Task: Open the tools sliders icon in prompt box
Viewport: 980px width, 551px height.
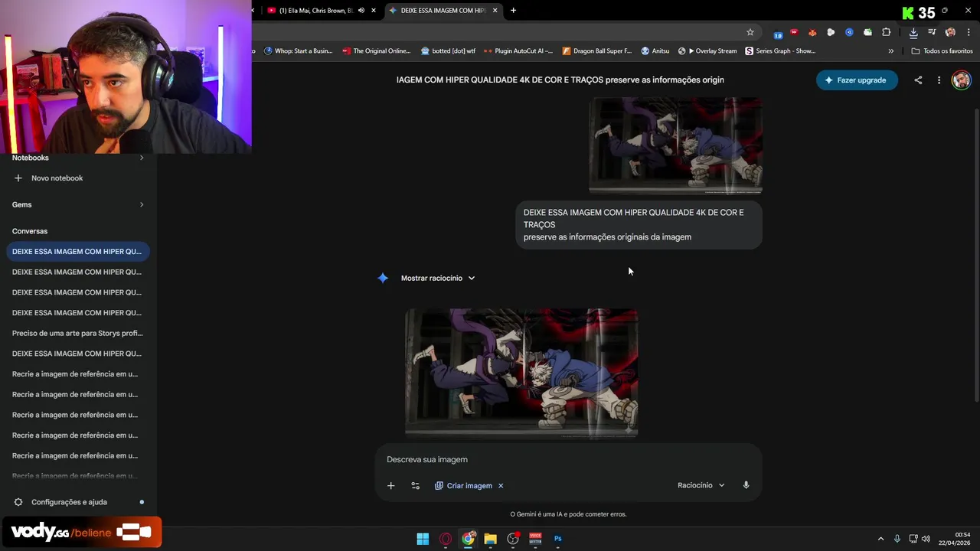Action: 415,485
